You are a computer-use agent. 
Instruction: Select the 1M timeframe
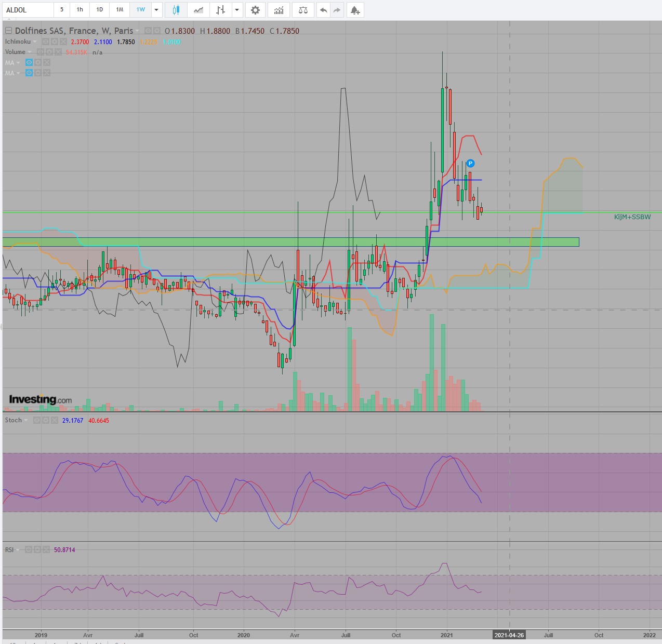click(120, 10)
